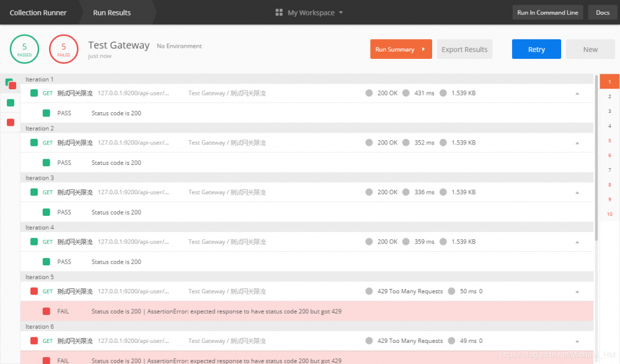Screen dimensions: 620x364
Task: Click the results list vertical scrollbar
Action: (596, 158)
